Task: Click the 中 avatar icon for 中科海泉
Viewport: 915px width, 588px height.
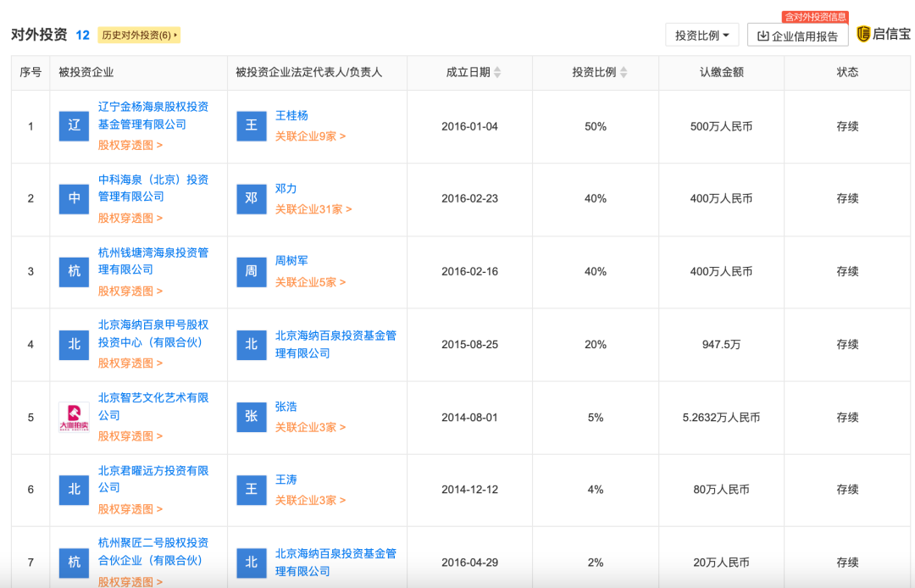Action: pos(74,199)
